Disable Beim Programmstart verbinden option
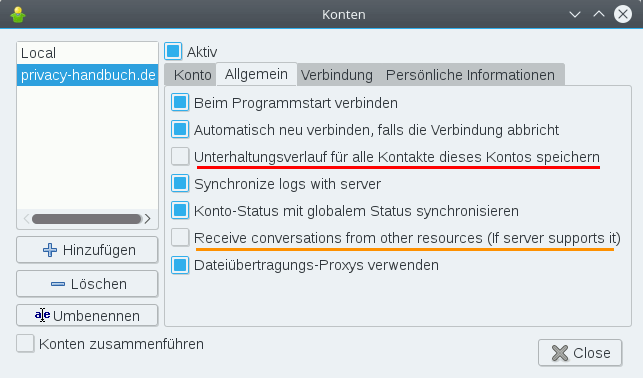 [180, 102]
